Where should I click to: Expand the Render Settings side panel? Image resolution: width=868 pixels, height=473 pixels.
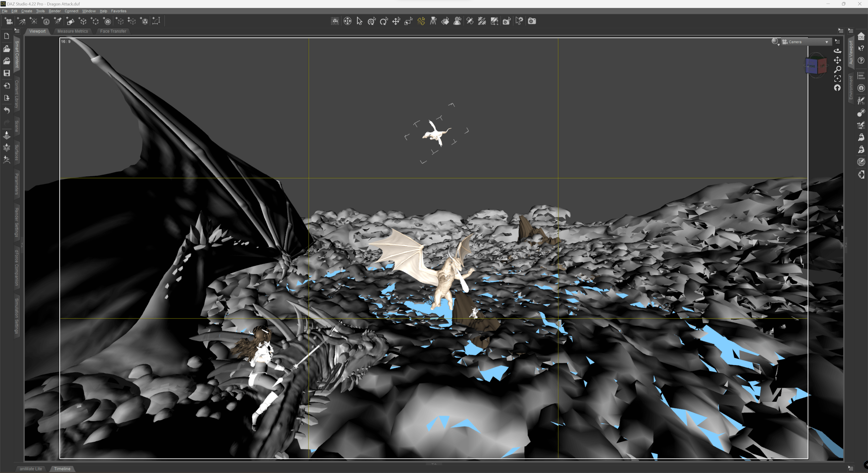17,222
